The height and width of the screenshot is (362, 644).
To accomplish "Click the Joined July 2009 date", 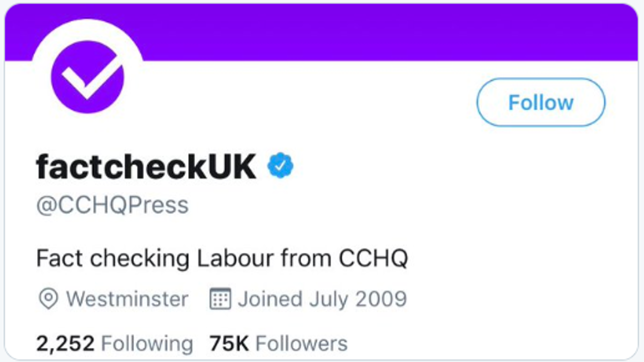I will point(322,299).
